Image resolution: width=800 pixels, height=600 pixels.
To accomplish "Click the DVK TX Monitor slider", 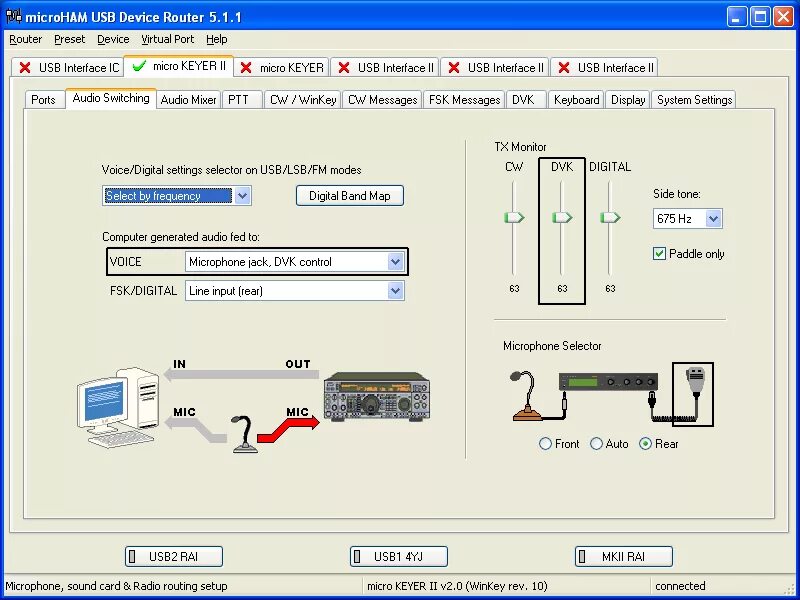I will coord(562,218).
